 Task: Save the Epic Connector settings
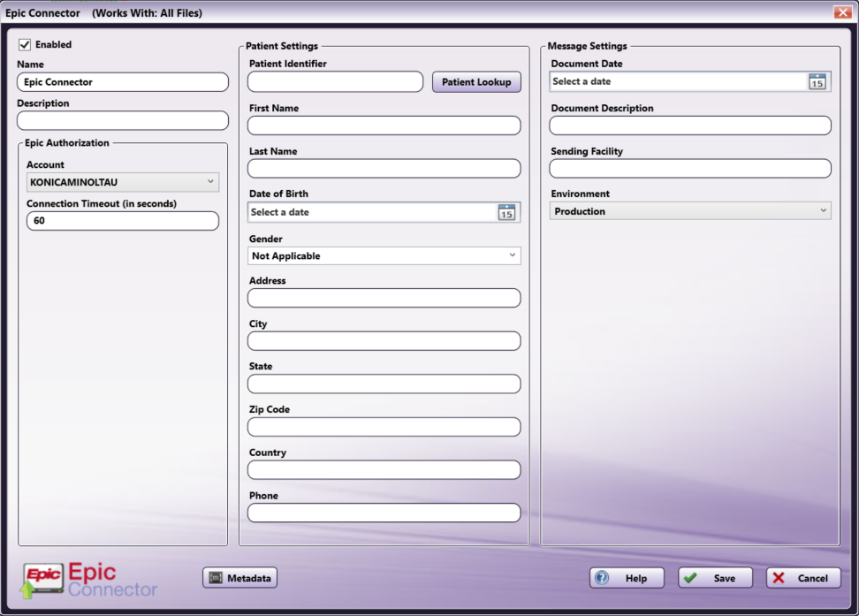point(715,578)
